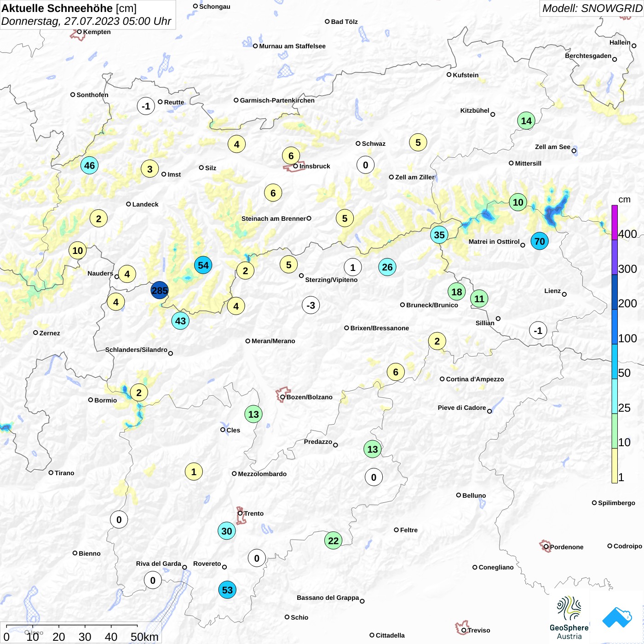The height and width of the screenshot is (644, 644).
Task: Click the Bozen/Bolzano city label
Action: point(310,397)
